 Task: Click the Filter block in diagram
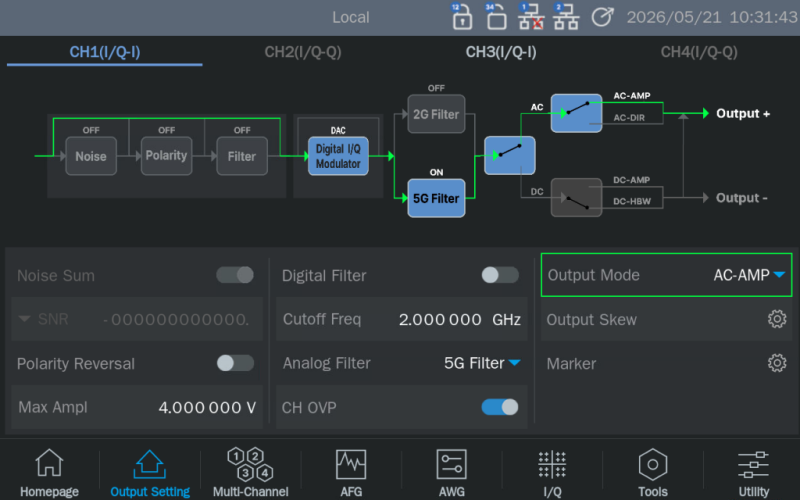click(242, 156)
